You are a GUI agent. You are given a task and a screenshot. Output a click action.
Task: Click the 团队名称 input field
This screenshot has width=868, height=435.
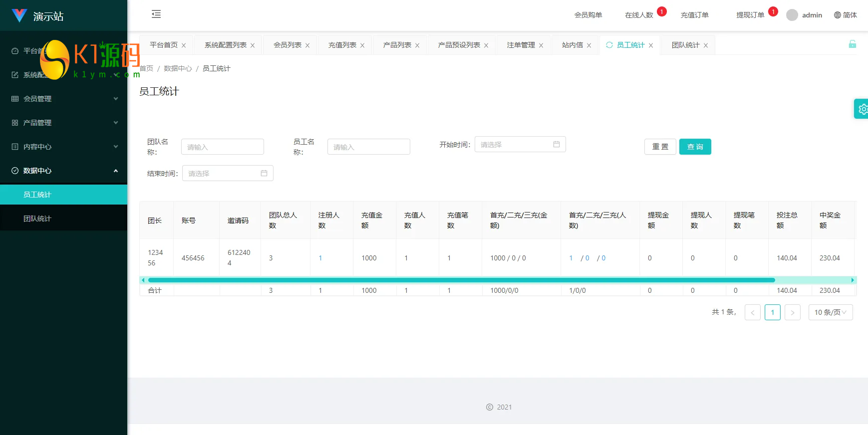(223, 147)
